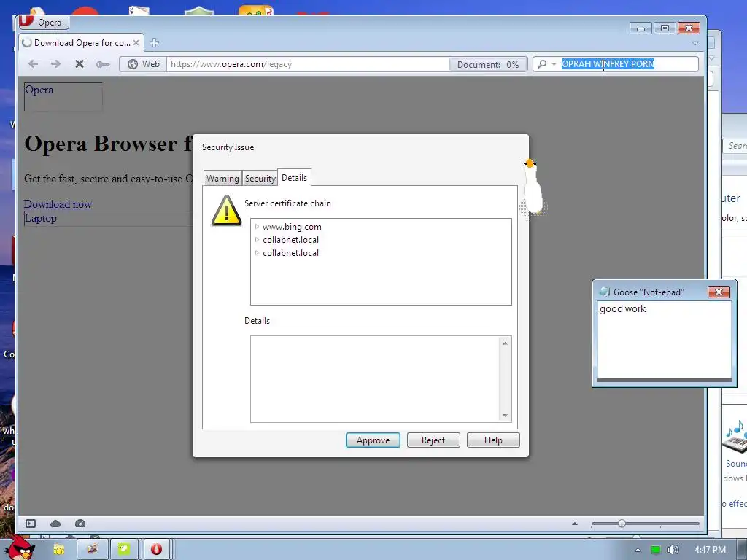Open the Opera Link cloud icon
Screen dimensions: 747x560
(55, 524)
